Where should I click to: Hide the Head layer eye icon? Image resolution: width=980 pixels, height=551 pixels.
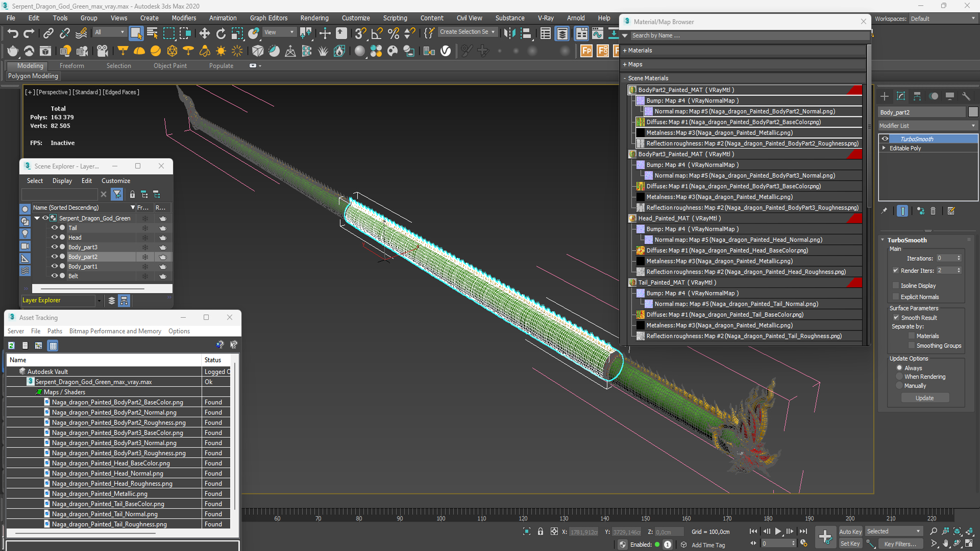pos(54,237)
